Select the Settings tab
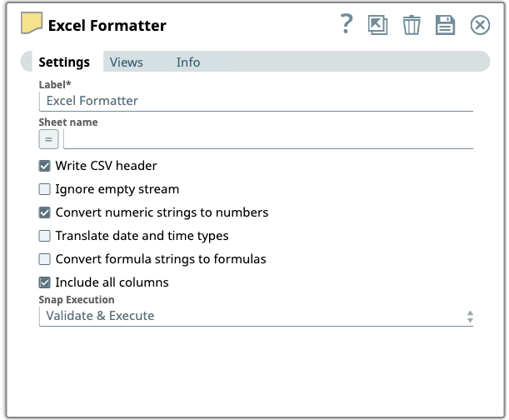The image size is (509, 420). pyautogui.click(x=64, y=62)
